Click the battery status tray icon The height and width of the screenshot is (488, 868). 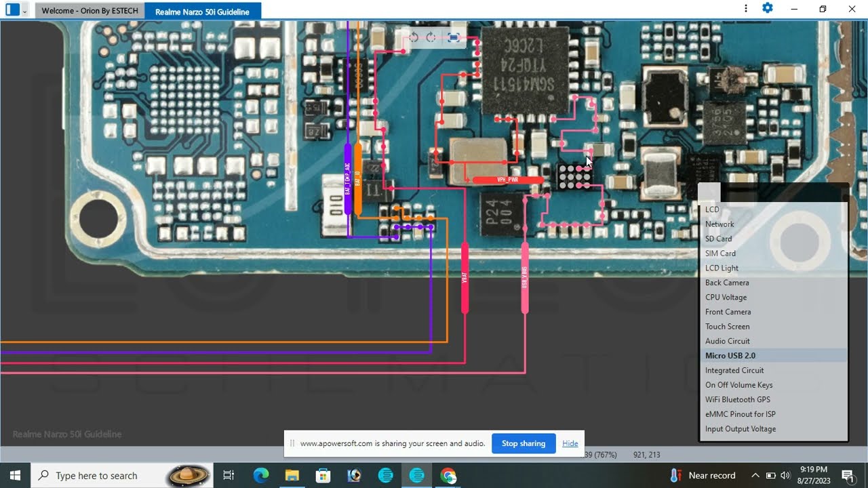point(770,475)
